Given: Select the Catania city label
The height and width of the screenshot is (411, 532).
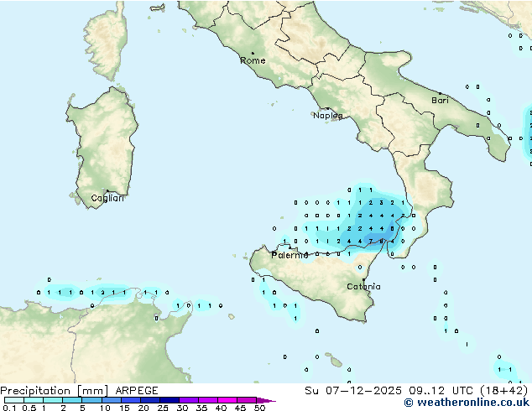Looking at the screenshot, I should click(363, 287).
